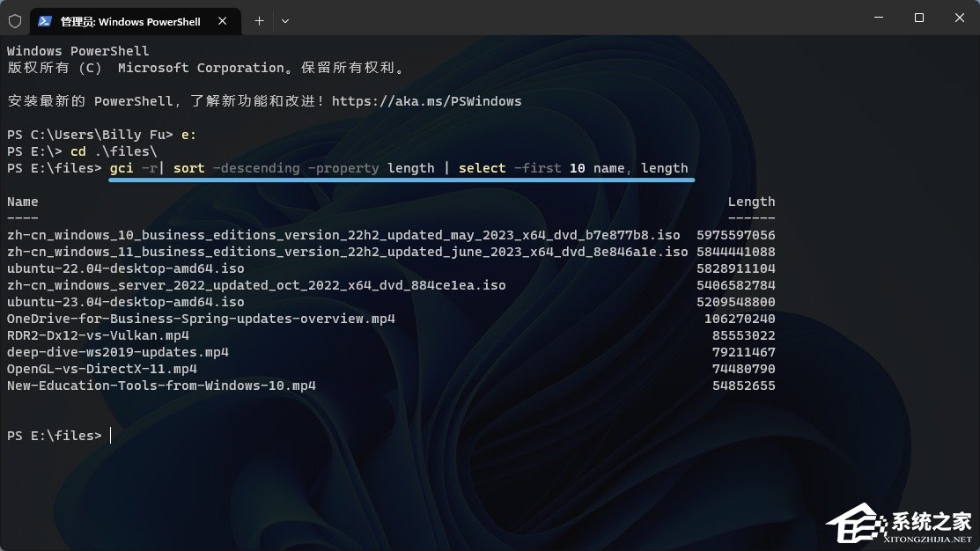Click the length value 5844441088
The width and height of the screenshot is (980, 551).
[735, 252]
